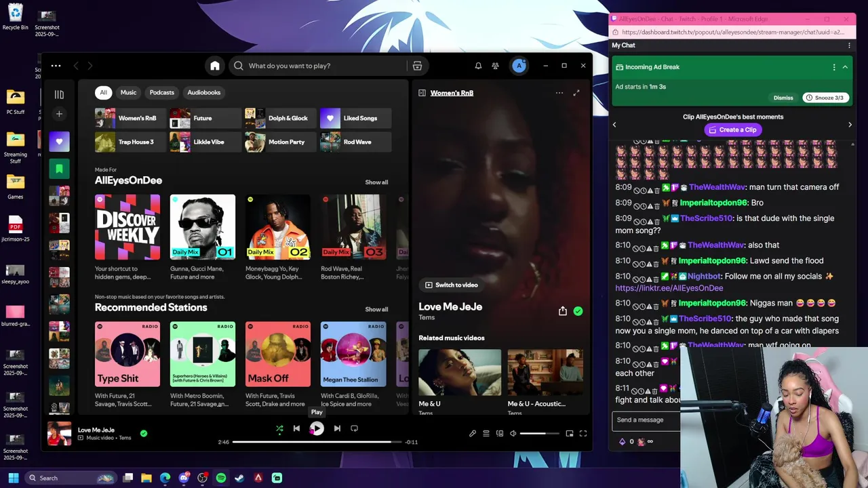Play the current song
Screen dimensions: 868x488
(x=317, y=428)
